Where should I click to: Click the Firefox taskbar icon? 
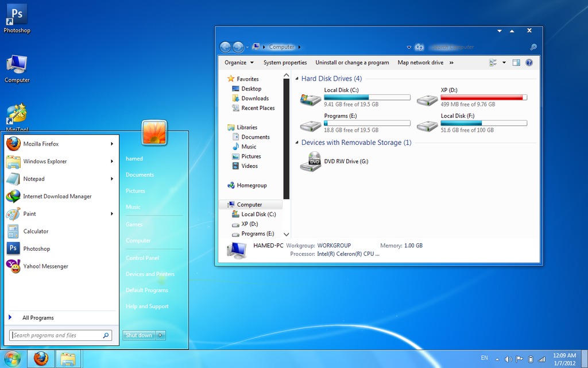(41, 359)
